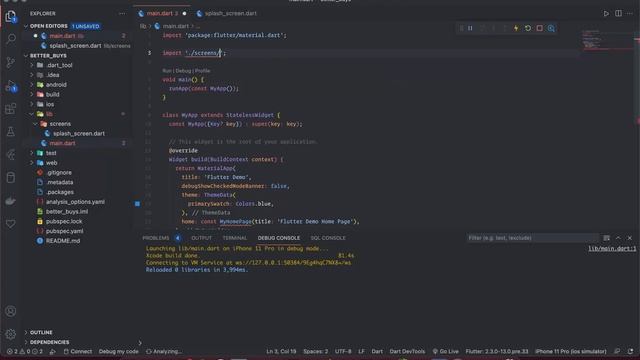Open pubspec.yaml file
Viewport: 640px width, 360px height.
(64, 231)
